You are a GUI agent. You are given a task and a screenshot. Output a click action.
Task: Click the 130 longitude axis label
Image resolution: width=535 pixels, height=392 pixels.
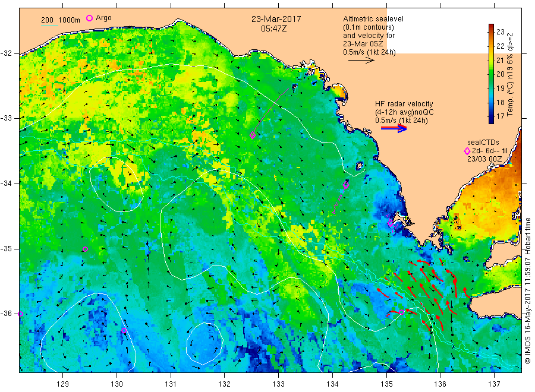click(117, 384)
